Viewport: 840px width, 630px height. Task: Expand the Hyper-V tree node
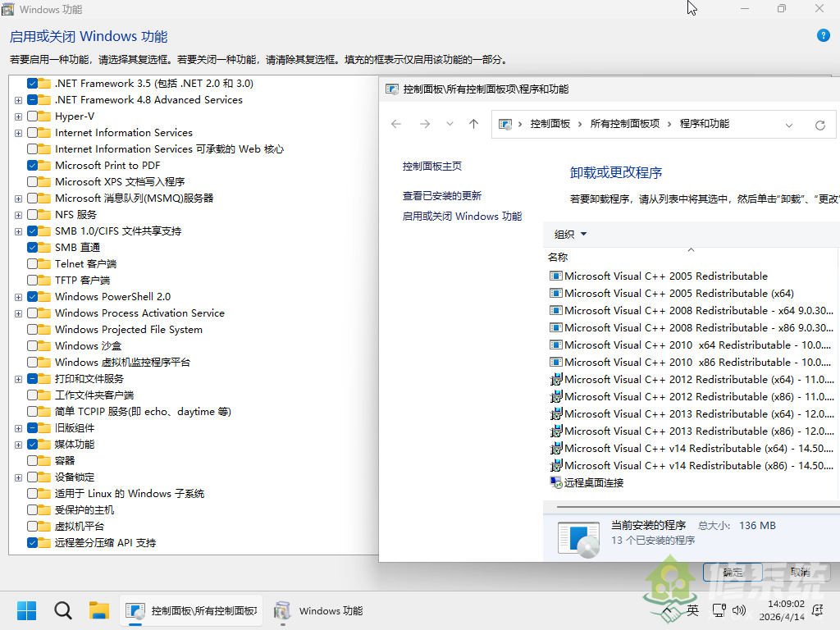18,116
